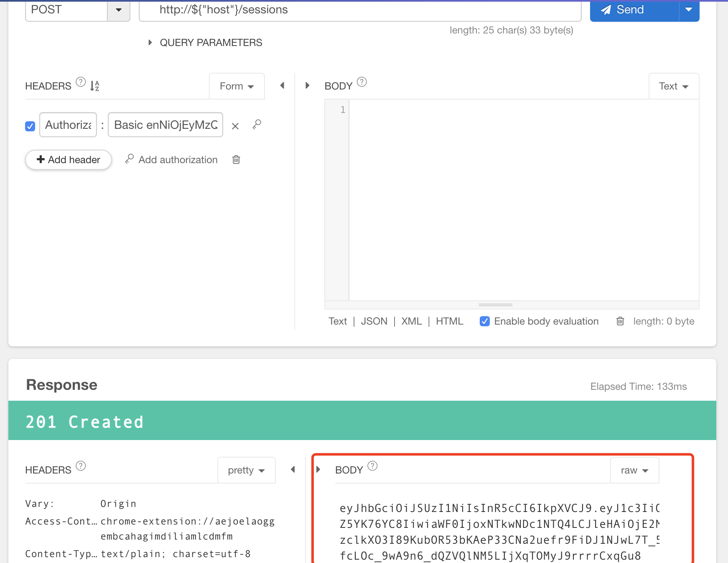Delete all headers trash icon
This screenshot has height=563, width=728.
click(x=236, y=159)
